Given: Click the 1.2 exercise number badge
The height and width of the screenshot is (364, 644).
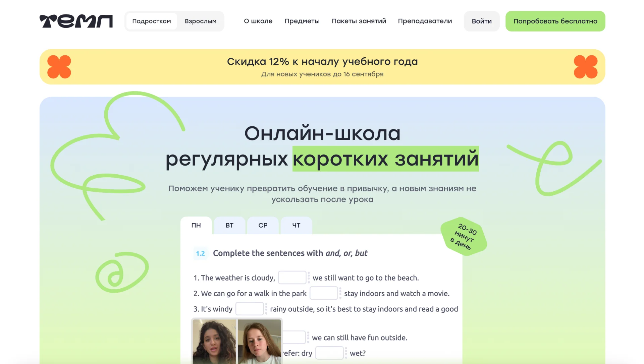Looking at the screenshot, I should tap(200, 253).
